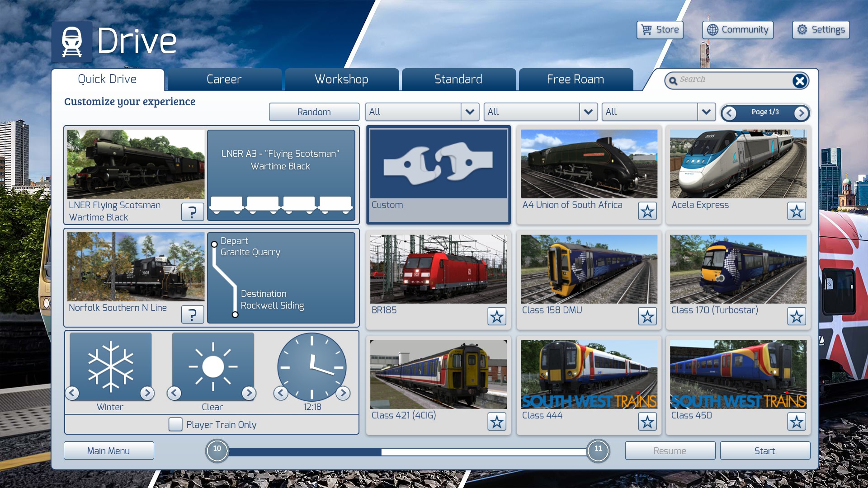The image size is (868, 488).
Task: Expand the first All filter dropdown
Action: [470, 112]
